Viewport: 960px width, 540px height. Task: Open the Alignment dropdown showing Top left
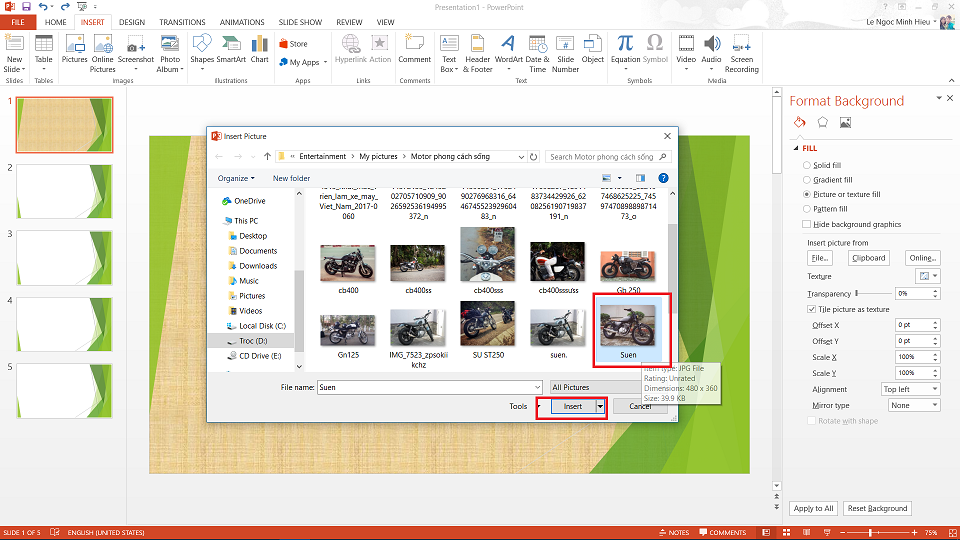point(910,389)
